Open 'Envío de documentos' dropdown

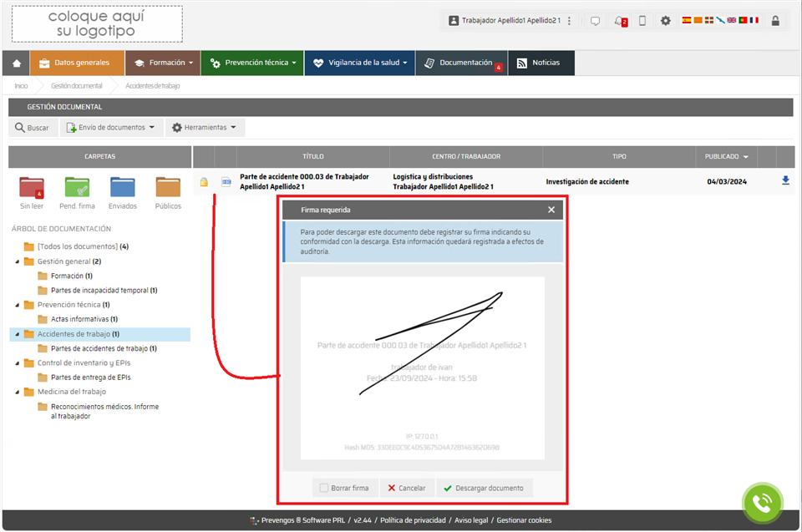pyautogui.click(x=112, y=128)
